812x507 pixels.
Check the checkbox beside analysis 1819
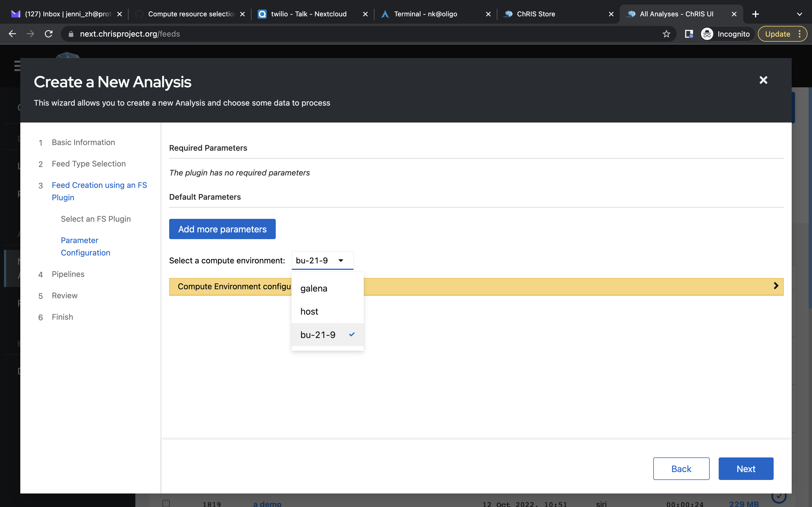click(166, 503)
